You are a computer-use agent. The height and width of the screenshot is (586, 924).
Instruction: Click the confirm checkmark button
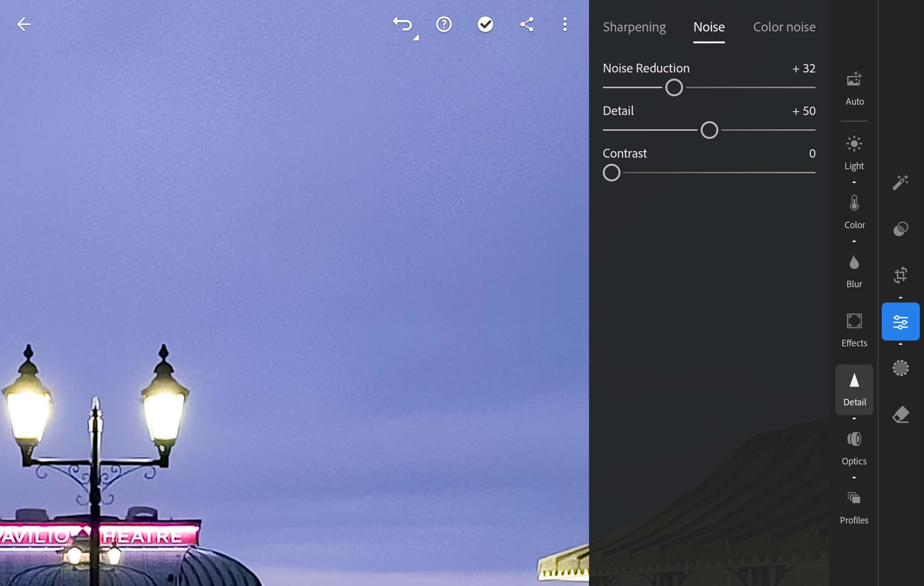coord(485,23)
